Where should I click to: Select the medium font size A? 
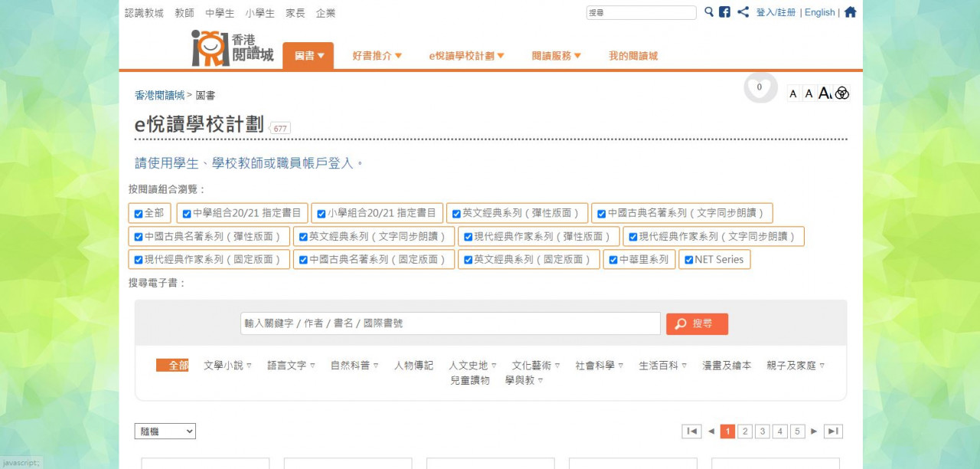click(x=808, y=93)
